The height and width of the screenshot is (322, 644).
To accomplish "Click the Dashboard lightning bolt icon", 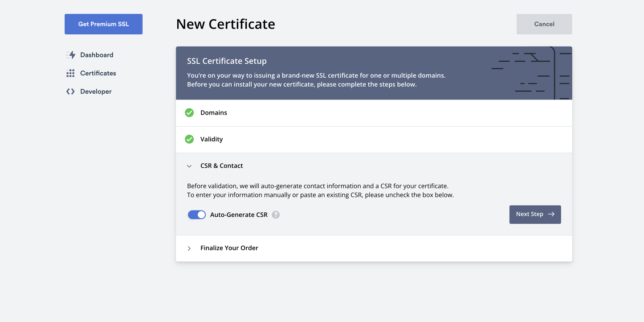I will [71, 55].
